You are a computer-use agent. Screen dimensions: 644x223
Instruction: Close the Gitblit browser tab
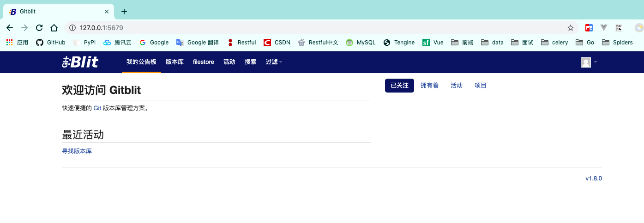pyautogui.click(x=107, y=12)
